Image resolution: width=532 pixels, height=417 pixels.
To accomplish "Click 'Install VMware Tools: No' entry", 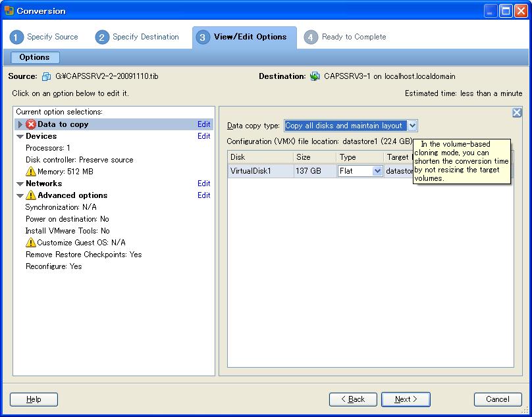I will coord(68,231).
